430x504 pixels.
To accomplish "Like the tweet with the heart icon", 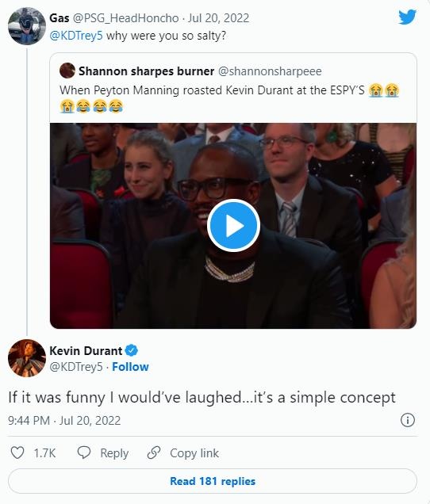I will point(17,452).
